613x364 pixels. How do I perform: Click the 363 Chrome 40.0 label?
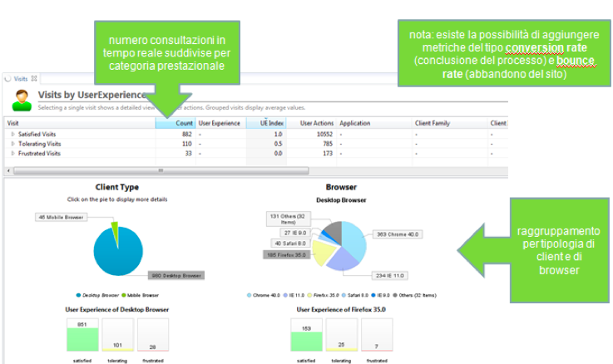398,234
